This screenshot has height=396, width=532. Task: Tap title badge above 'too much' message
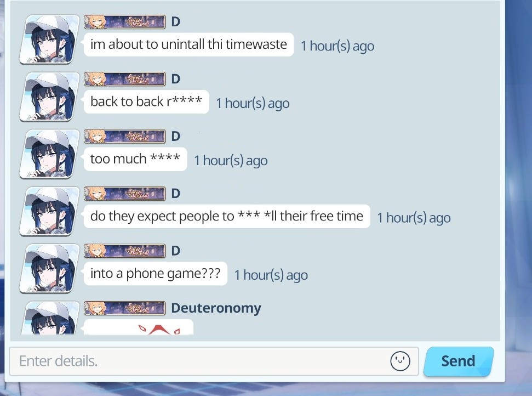click(x=124, y=136)
